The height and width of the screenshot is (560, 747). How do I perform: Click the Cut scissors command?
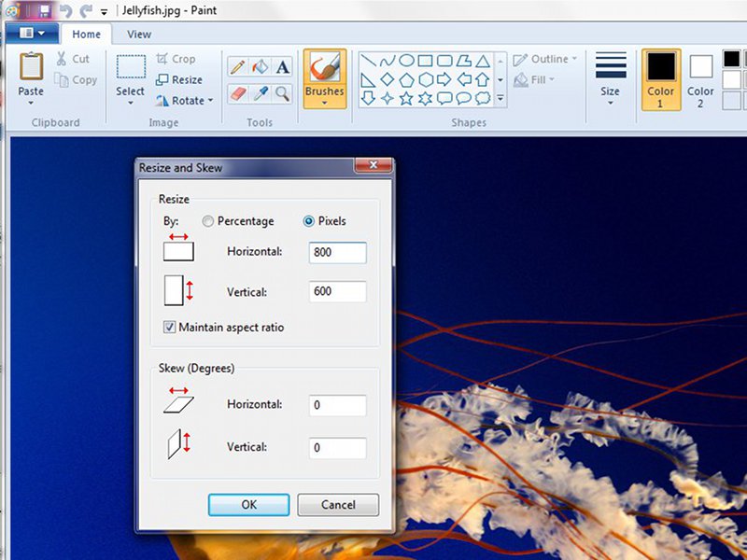(73, 59)
